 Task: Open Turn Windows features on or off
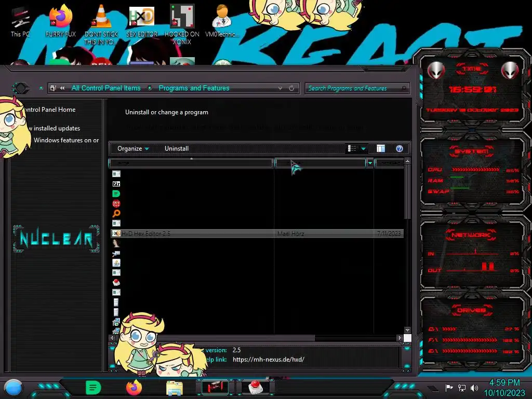click(66, 140)
